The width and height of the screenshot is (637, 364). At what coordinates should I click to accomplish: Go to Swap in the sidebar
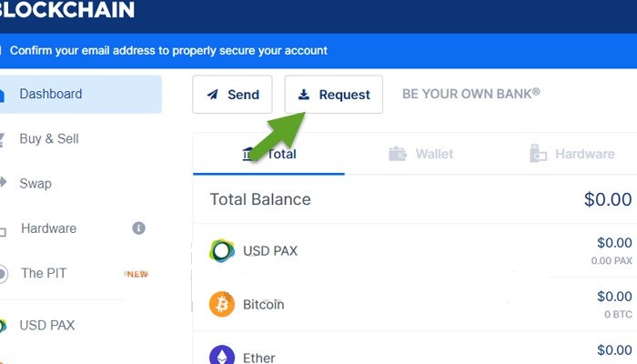tap(35, 184)
